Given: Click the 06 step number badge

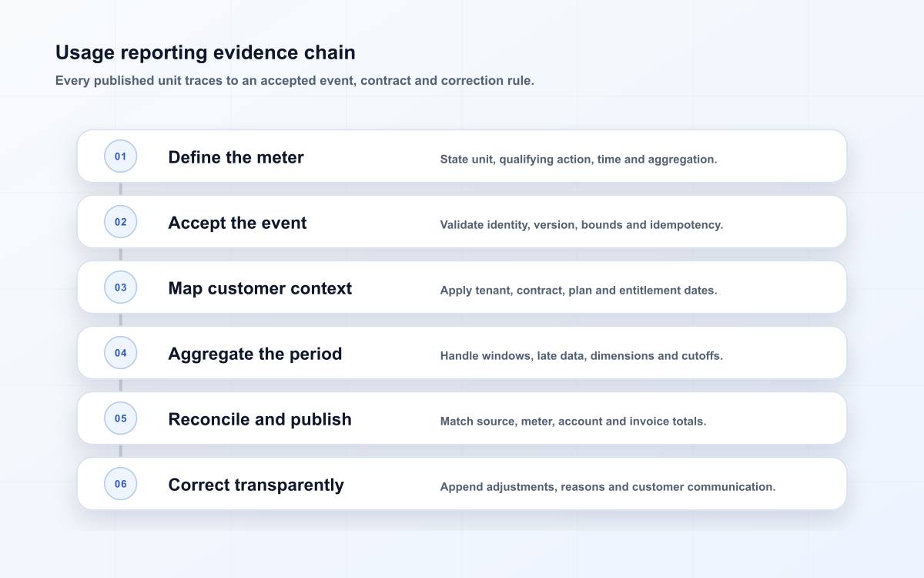Looking at the screenshot, I should (x=121, y=484).
